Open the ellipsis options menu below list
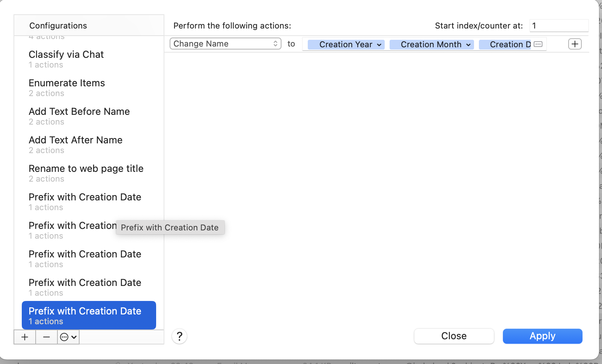The width and height of the screenshot is (602, 364). point(69,337)
